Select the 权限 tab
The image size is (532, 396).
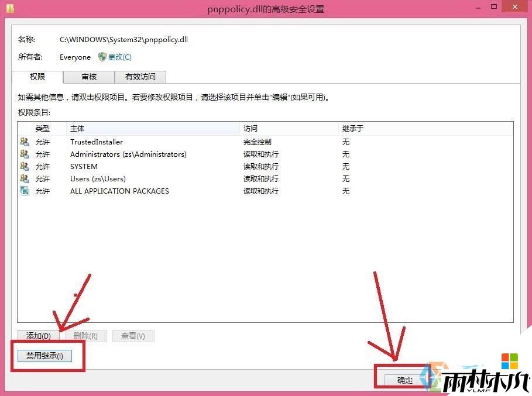pyautogui.click(x=37, y=77)
